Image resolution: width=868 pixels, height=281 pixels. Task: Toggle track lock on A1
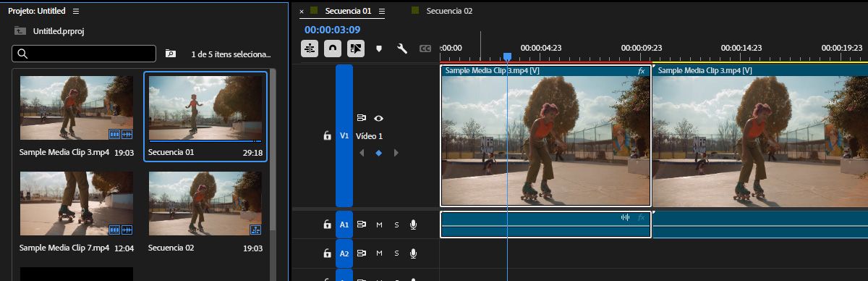click(x=327, y=225)
